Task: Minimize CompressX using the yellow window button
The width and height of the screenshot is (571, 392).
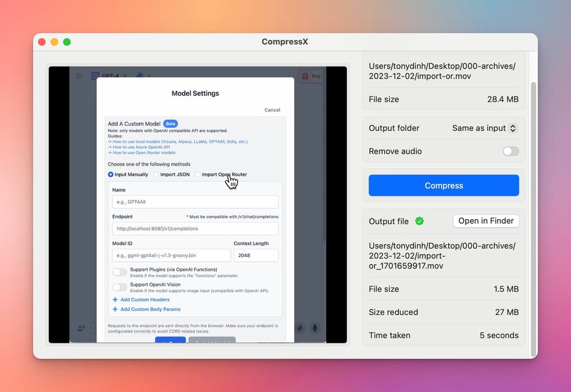Action: coord(54,42)
